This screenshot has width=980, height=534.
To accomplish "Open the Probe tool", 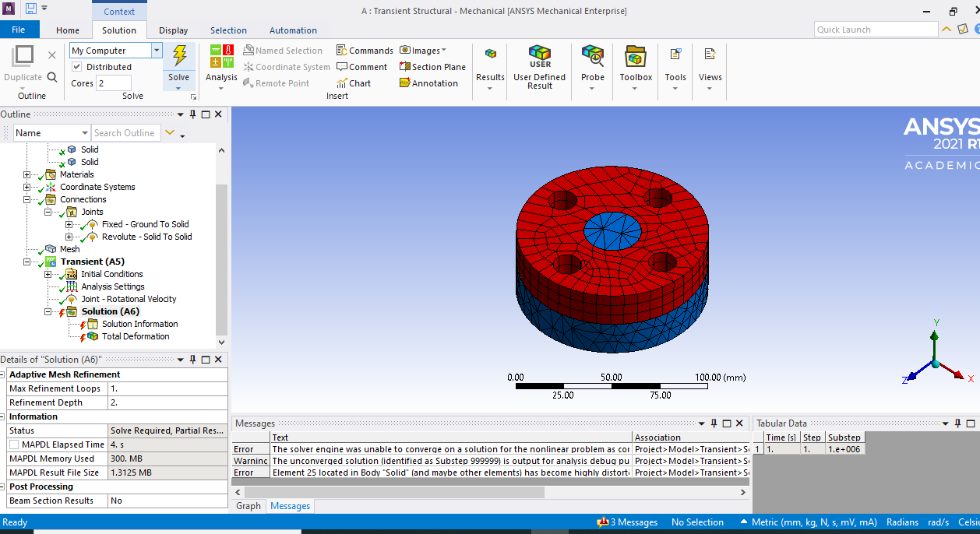I will tap(593, 56).
